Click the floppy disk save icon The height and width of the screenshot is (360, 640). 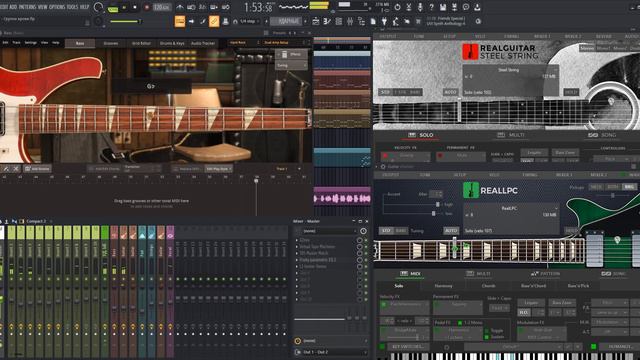coord(443,7)
